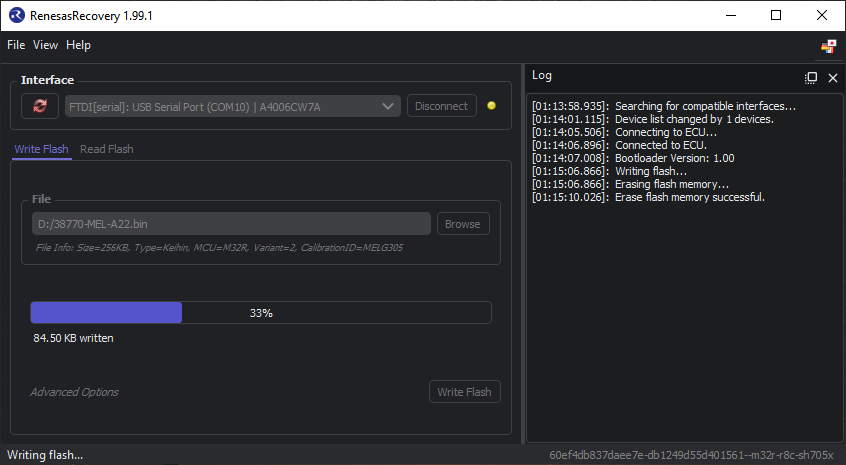Viewport: 846px width, 465px height.
Task: Maximize the RenesasRecovery window
Action: point(776,15)
